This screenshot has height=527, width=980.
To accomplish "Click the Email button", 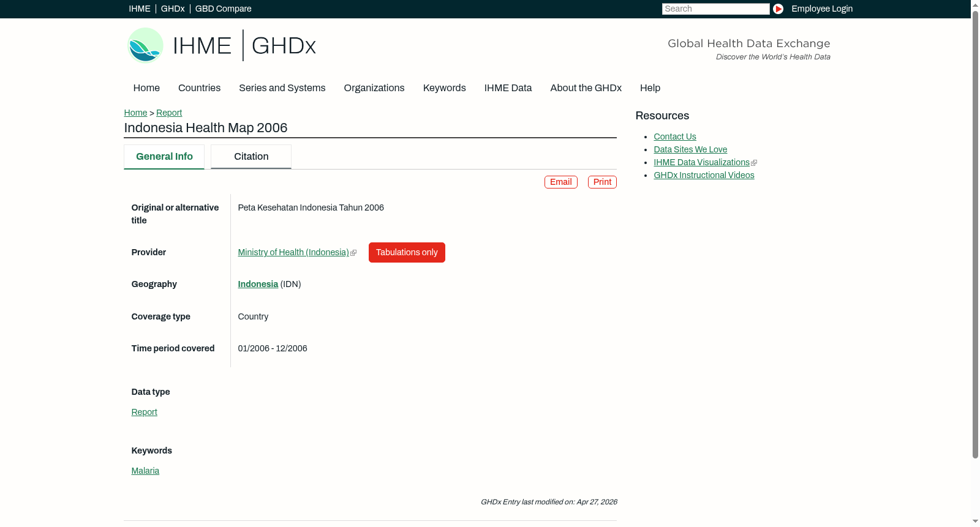I will [561, 182].
